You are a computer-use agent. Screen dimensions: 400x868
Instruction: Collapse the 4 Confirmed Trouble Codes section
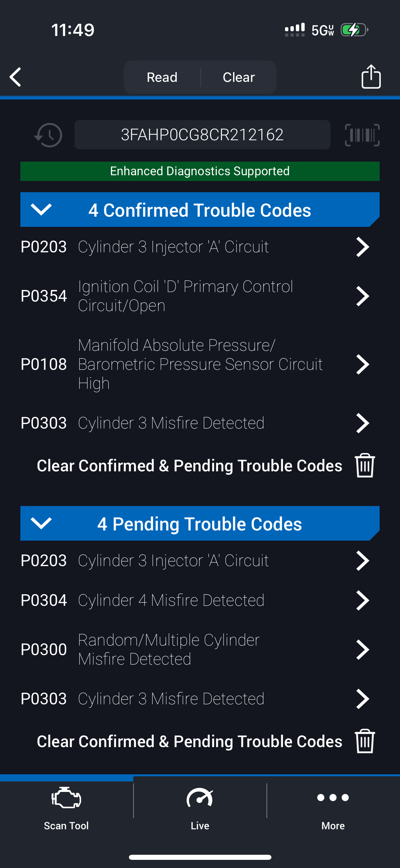tap(41, 210)
